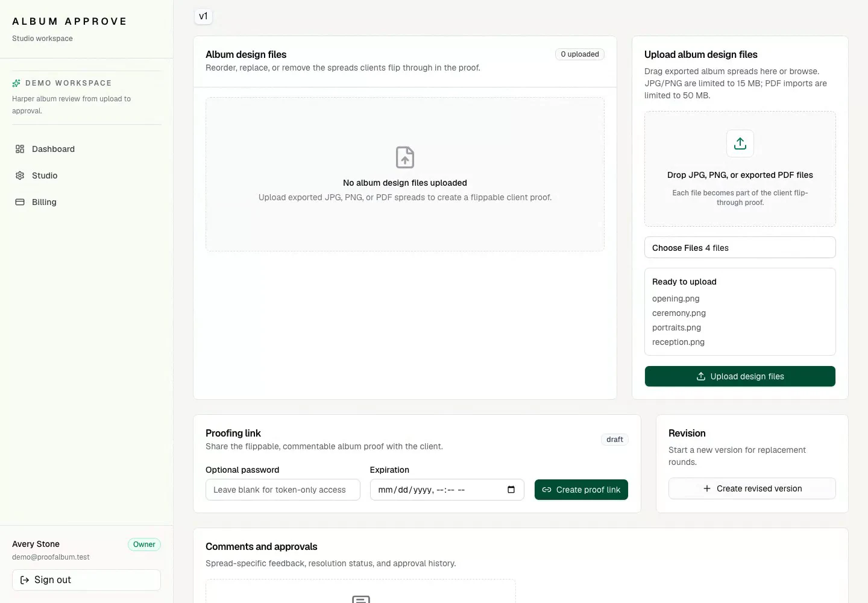Click the upload arrow icon in drop zone

(740, 144)
